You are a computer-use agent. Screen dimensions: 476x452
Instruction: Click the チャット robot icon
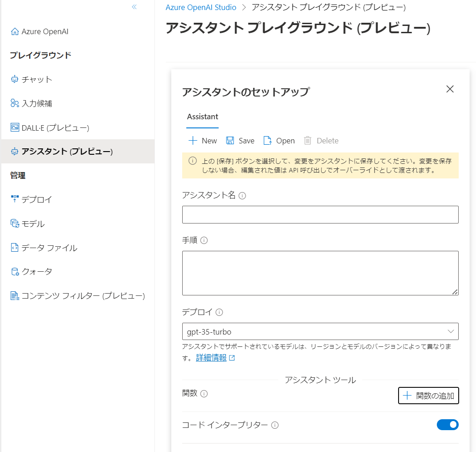15,79
